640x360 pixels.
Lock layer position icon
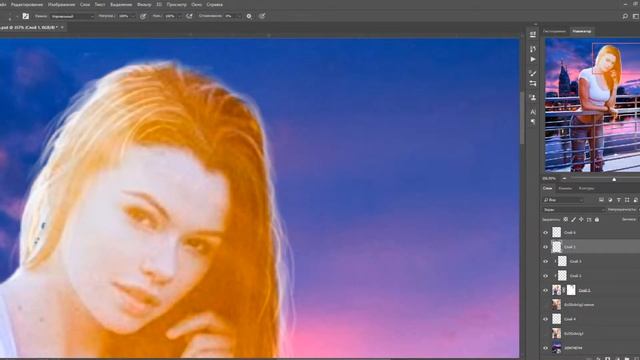tap(581, 220)
